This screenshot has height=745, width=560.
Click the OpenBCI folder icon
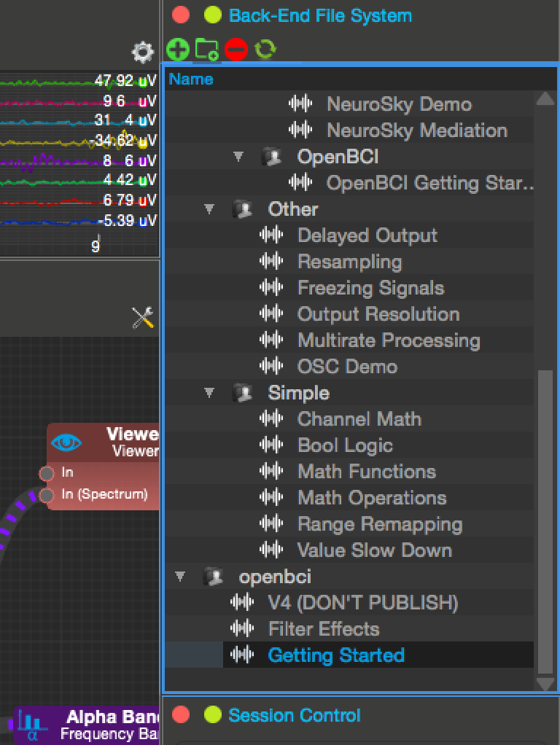pyautogui.click(x=271, y=156)
